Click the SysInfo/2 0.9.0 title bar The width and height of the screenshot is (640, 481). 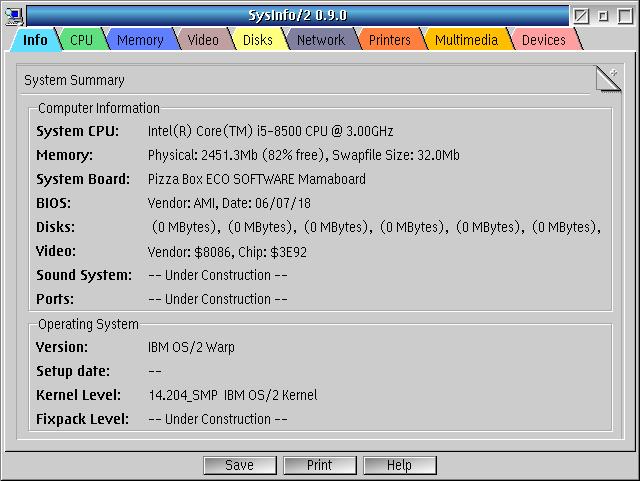[298, 16]
